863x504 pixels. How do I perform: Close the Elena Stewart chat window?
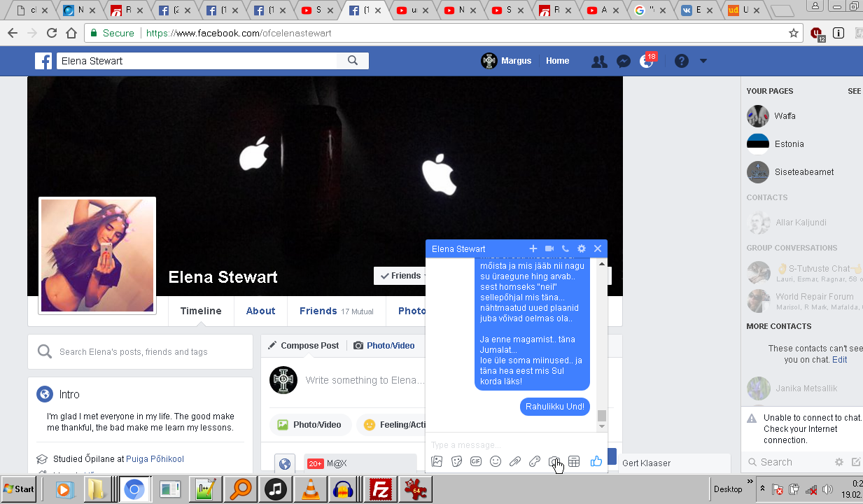598,248
